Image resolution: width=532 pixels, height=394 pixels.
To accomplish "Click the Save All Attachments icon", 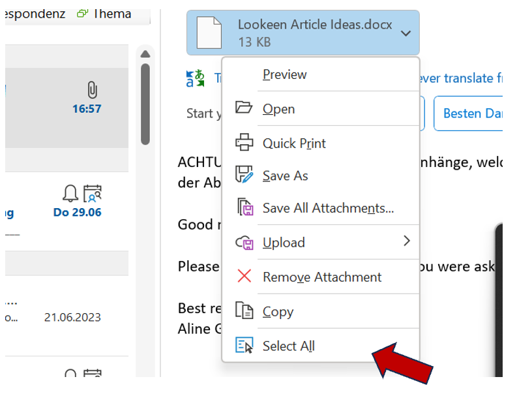I will [244, 208].
